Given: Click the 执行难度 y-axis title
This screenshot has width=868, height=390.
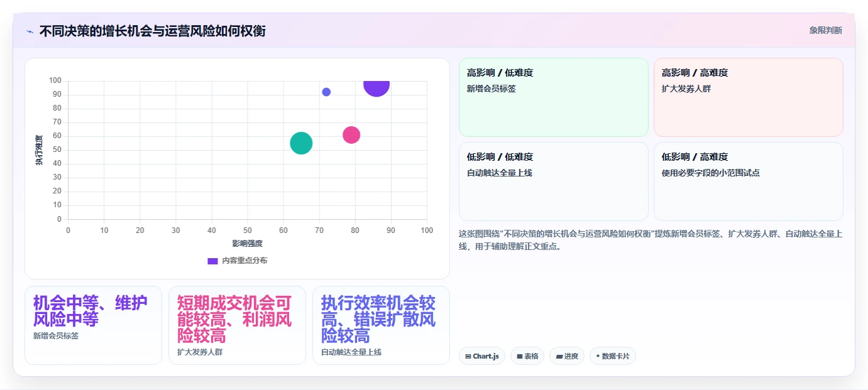Looking at the screenshot, I should (x=40, y=150).
